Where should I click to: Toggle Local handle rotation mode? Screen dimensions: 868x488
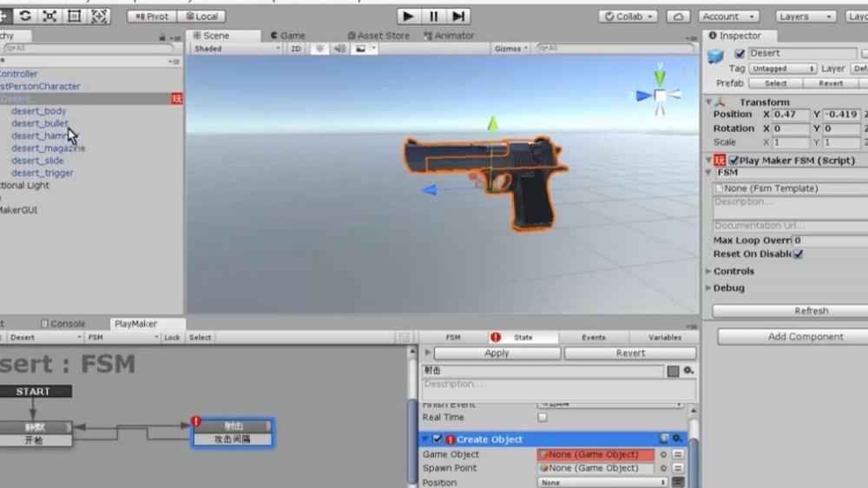click(x=202, y=16)
